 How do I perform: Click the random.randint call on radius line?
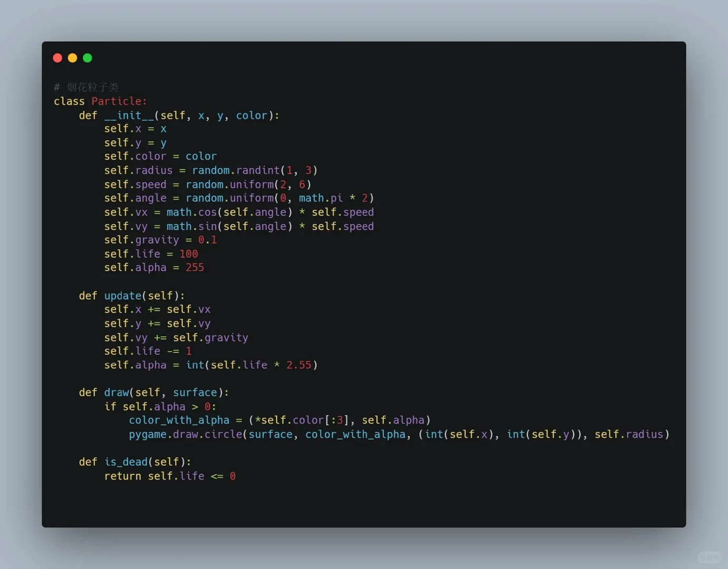tap(236, 170)
